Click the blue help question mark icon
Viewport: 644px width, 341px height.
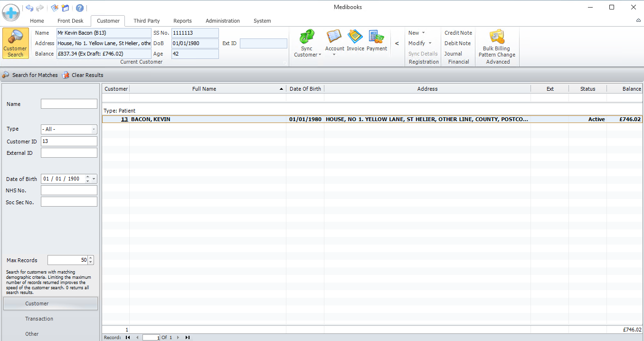[x=79, y=8]
